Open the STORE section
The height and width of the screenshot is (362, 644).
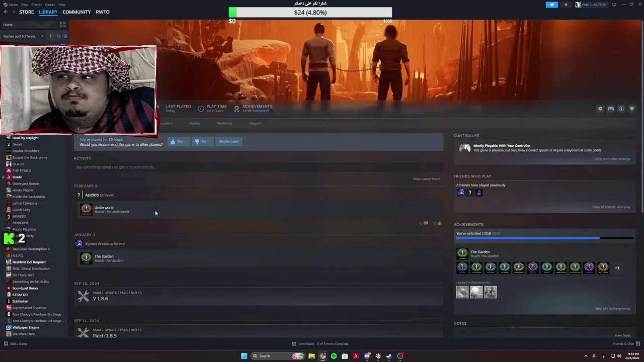click(x=26, y=12)
